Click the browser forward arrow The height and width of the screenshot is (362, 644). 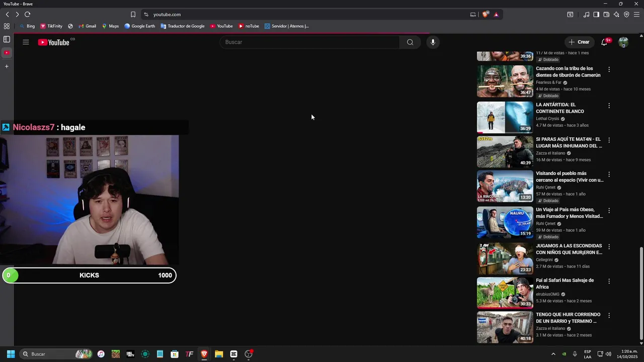click(17, 15)
